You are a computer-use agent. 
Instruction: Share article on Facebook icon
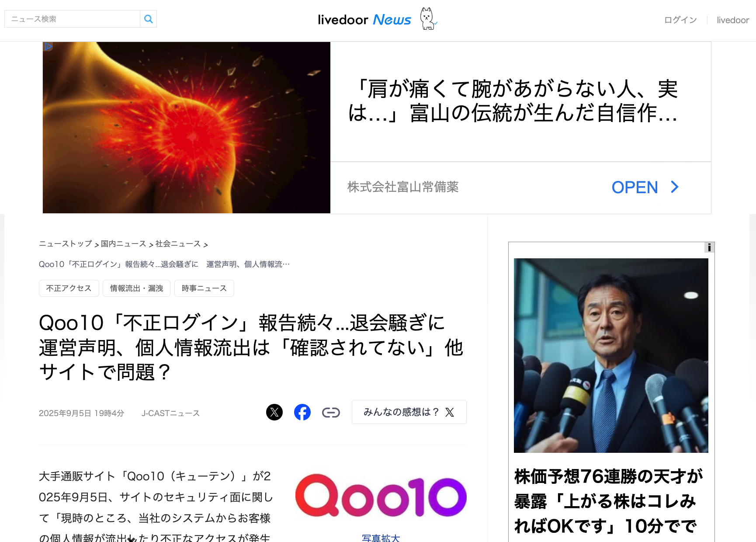click(302, 412)
